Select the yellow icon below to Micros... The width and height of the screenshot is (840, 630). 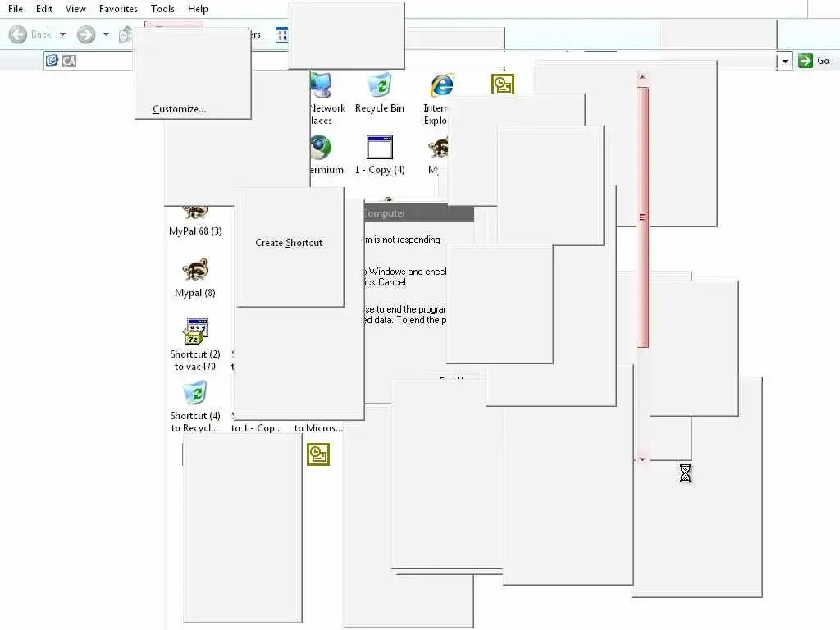[318, 454]
